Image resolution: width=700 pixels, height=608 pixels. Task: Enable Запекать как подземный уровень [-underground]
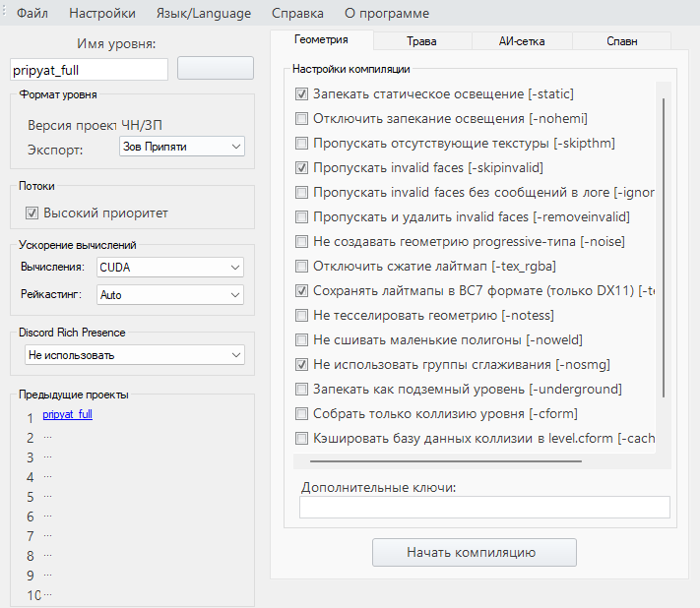302,389
